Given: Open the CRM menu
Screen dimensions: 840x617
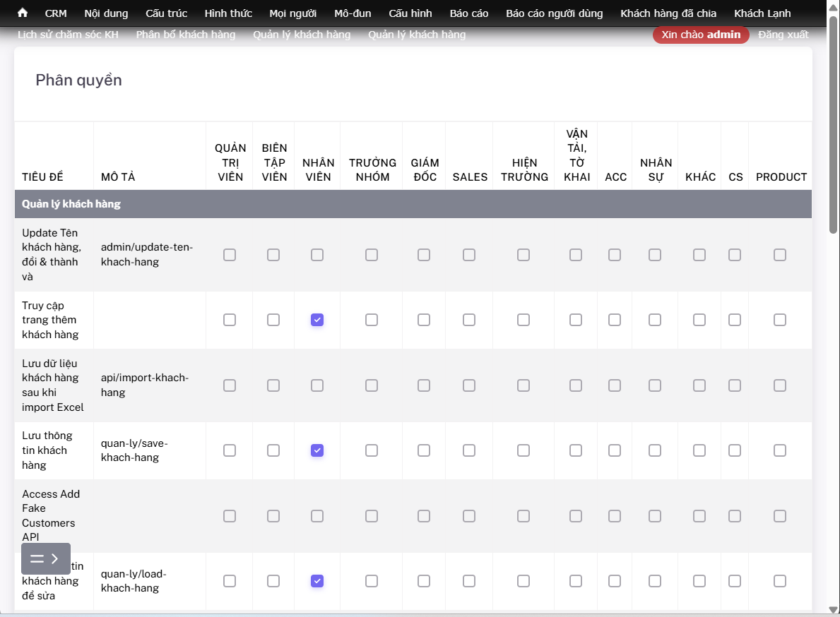Looking at the screenshot, I should point(56,13).
